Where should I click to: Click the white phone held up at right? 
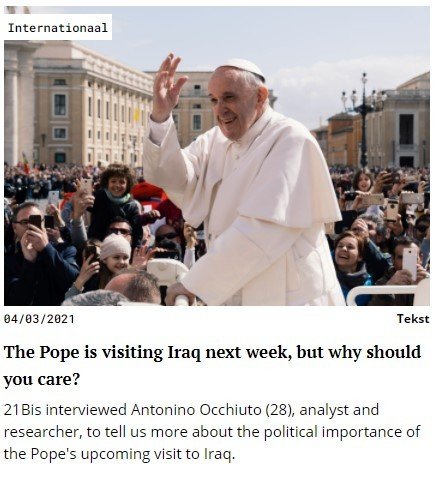(x=409, y=263)
